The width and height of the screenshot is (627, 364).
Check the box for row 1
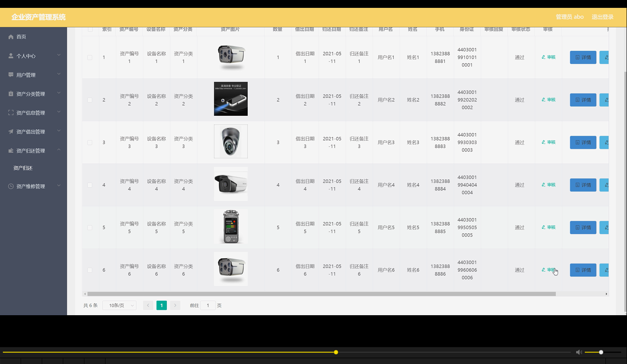(x=90, y=57)
